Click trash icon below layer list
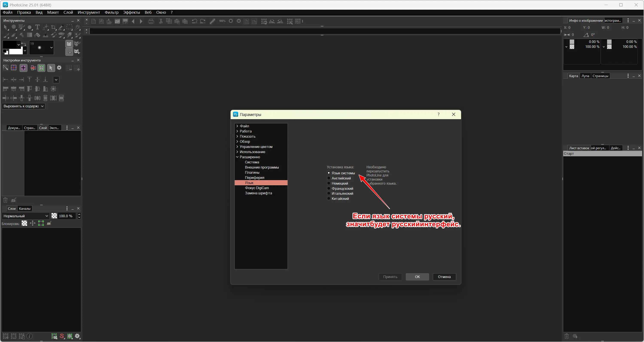This screenshot has width=644, height=342. tap(5, 200)
